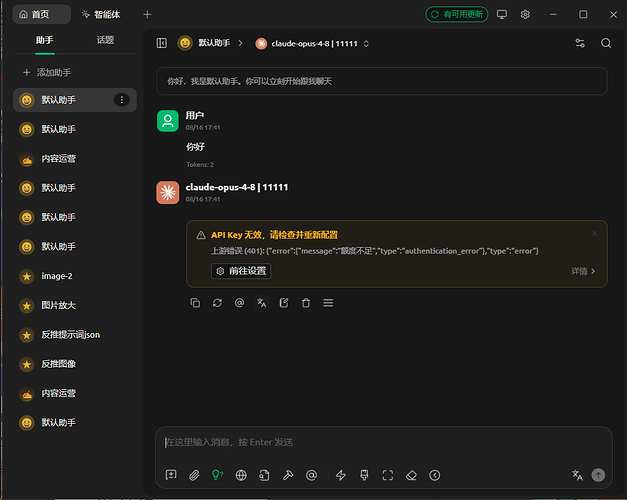
Task: Edit the response with the pencil-note icon
Action: point(284,303)
